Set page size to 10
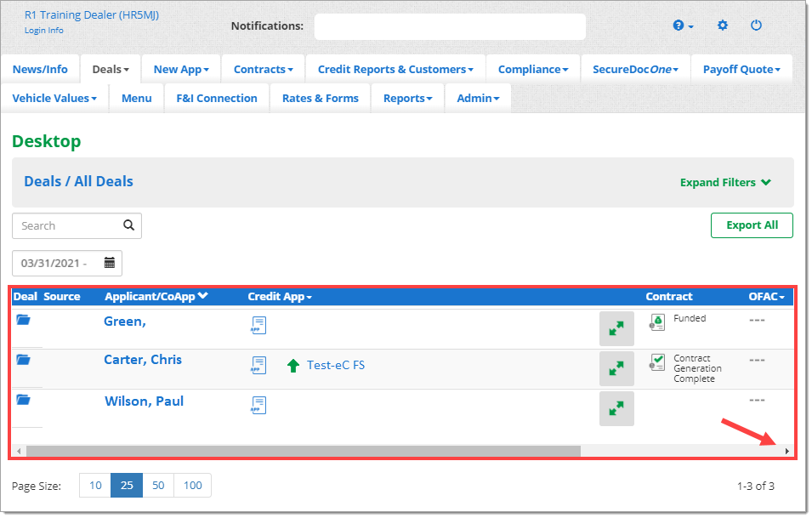Screen dimensions: 812x518 [x=95, y=486]
